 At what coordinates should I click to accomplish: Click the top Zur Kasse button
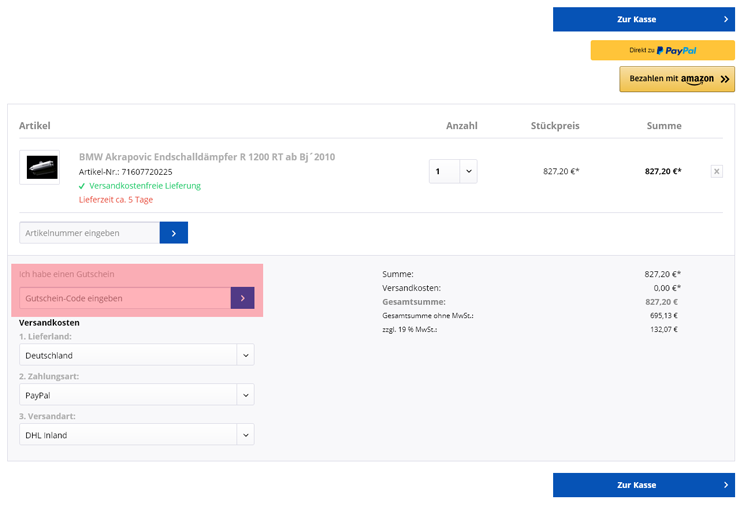click(644, 19)
